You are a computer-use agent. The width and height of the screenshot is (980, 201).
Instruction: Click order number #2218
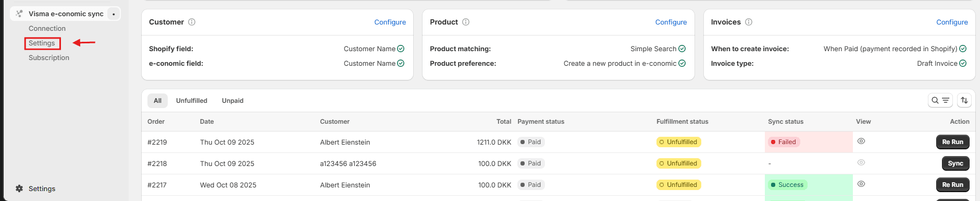coord(157,163)
